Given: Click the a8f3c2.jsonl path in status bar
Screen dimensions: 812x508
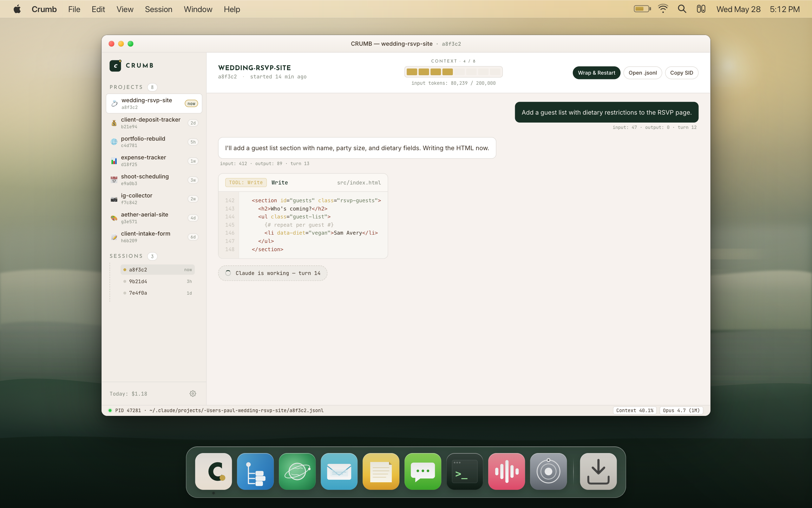Looking at the screenshot, I should (236, 410).
